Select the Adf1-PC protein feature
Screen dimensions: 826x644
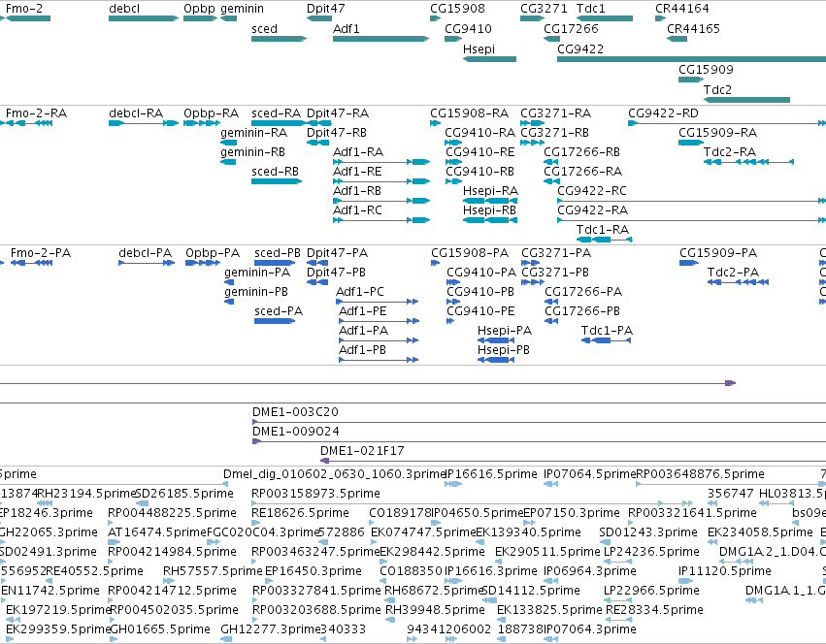(x=378, y=302)
